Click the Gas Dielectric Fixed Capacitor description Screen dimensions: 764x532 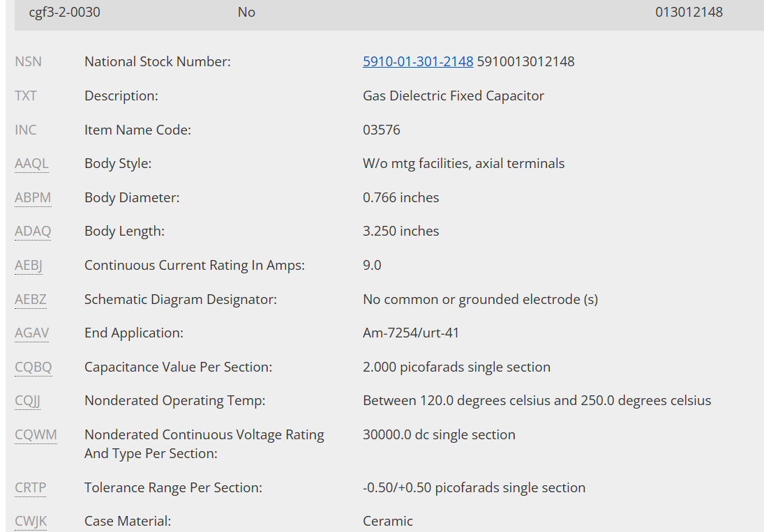click(x=454, y=96)
